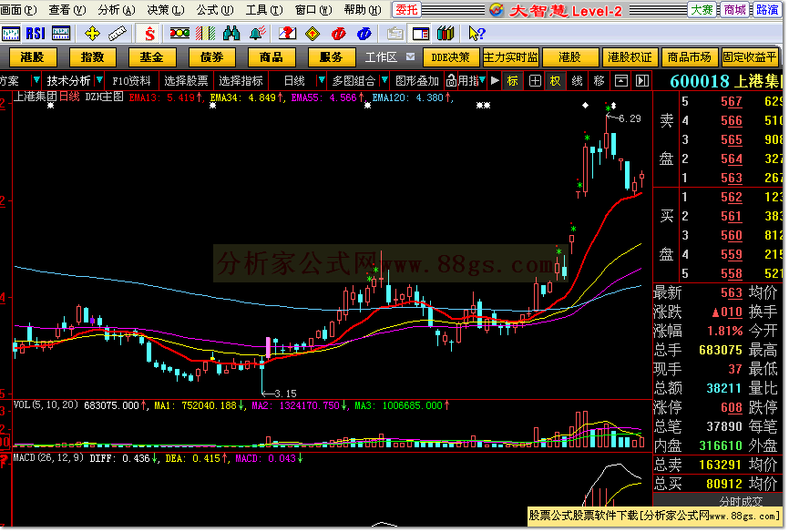Expand the 方案 dropdown arrow

pos(36,80)
